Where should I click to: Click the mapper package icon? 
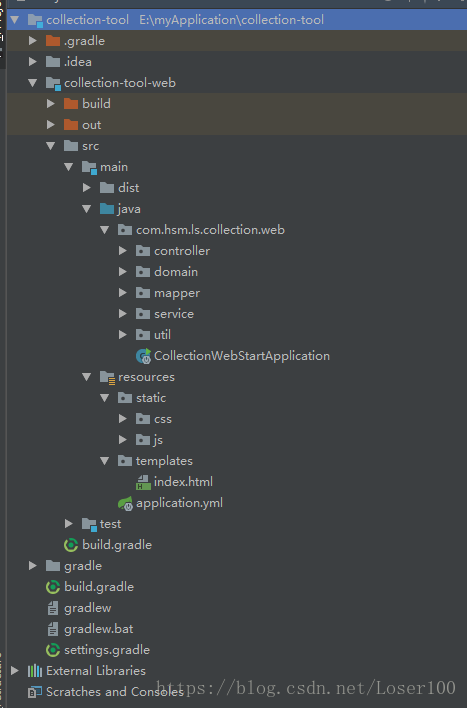[x=143, y=293]
